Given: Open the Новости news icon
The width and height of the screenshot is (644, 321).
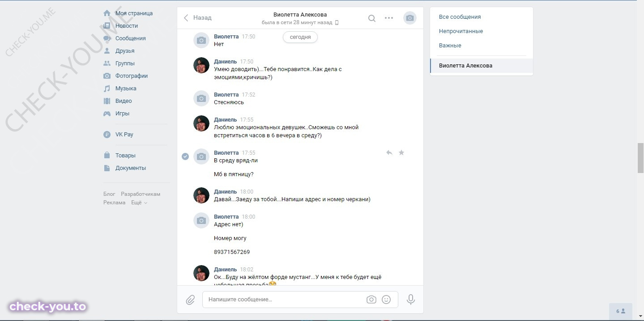Looking at the screenshot, I should click(107, 26).
